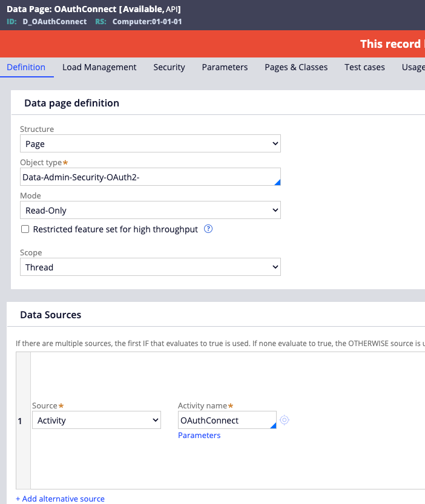
Task: Select the Pages & Classes tab
Action: (x=296, y=67)
